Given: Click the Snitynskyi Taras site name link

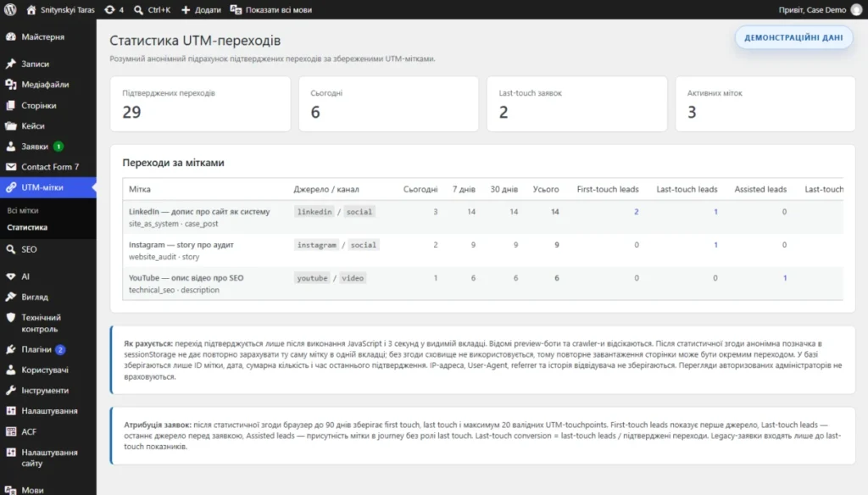Looking at the screenshot, I should click(x=68, y=9).
